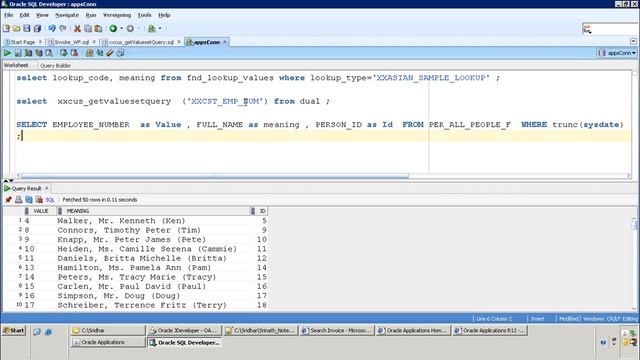The width and height of the screenshot is (640, 360).
Task: Open the Run menu
Action: click(x=91, y=15)
